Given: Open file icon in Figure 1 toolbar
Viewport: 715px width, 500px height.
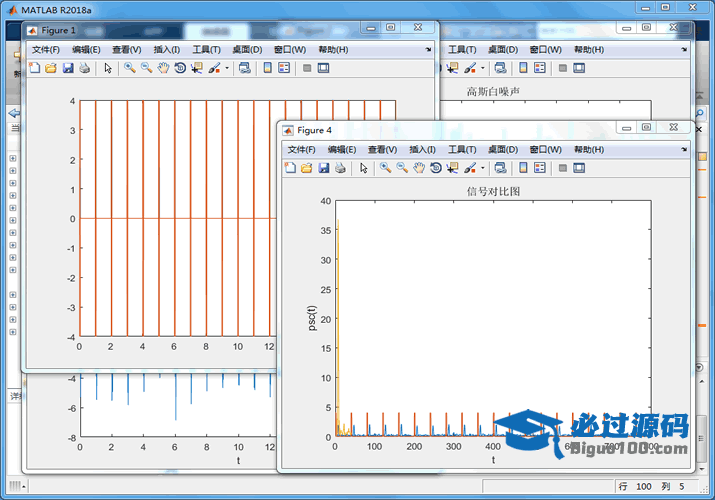Looking at the screenshot, I should (x=51, y=68).
